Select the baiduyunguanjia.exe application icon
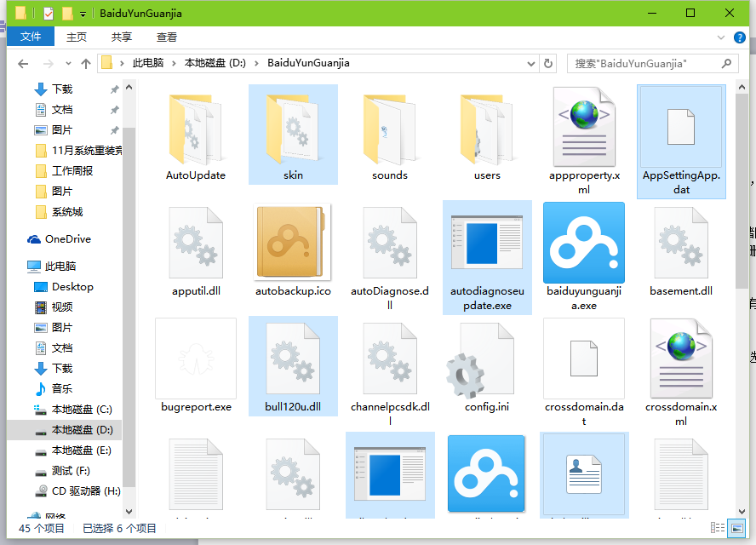756x545 pixels. click(584, 243)
